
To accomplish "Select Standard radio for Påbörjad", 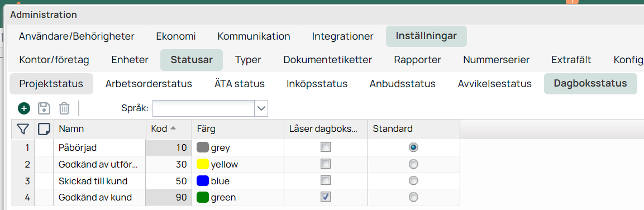I will point(413,147).
